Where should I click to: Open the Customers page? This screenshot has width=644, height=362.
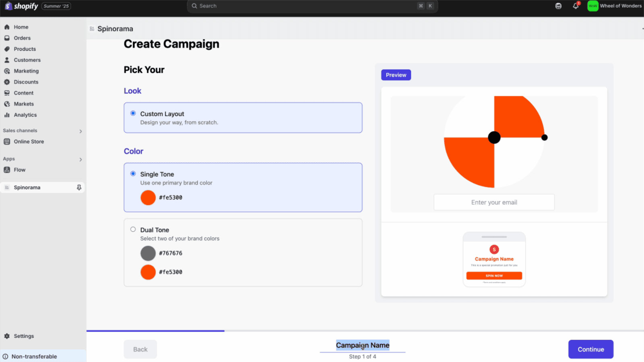pos(27,60)
